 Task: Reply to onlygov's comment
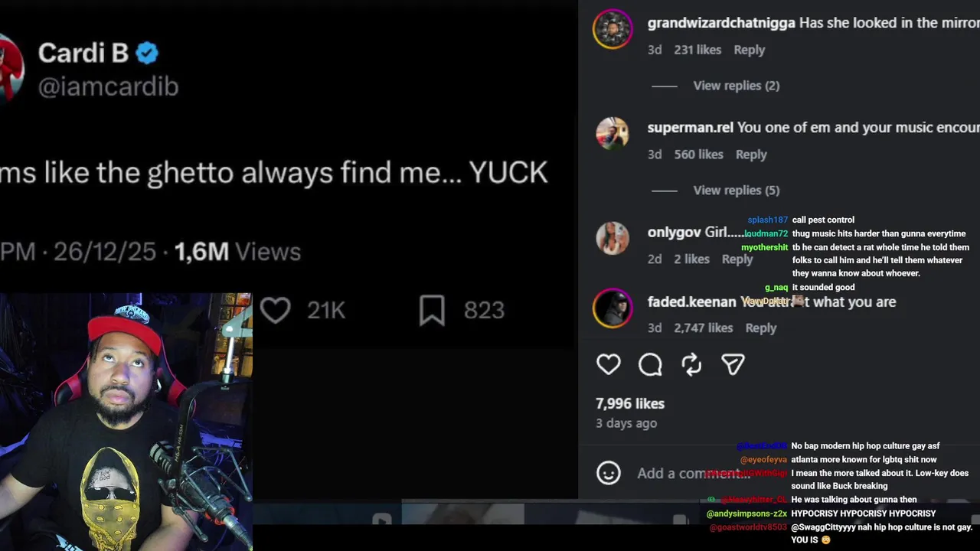coord(737,259)
